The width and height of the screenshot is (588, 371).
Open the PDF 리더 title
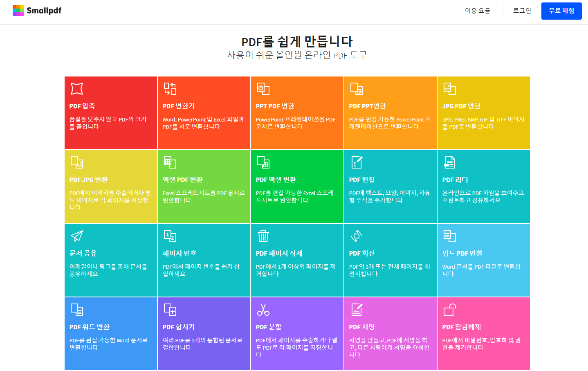coord(455,180)
